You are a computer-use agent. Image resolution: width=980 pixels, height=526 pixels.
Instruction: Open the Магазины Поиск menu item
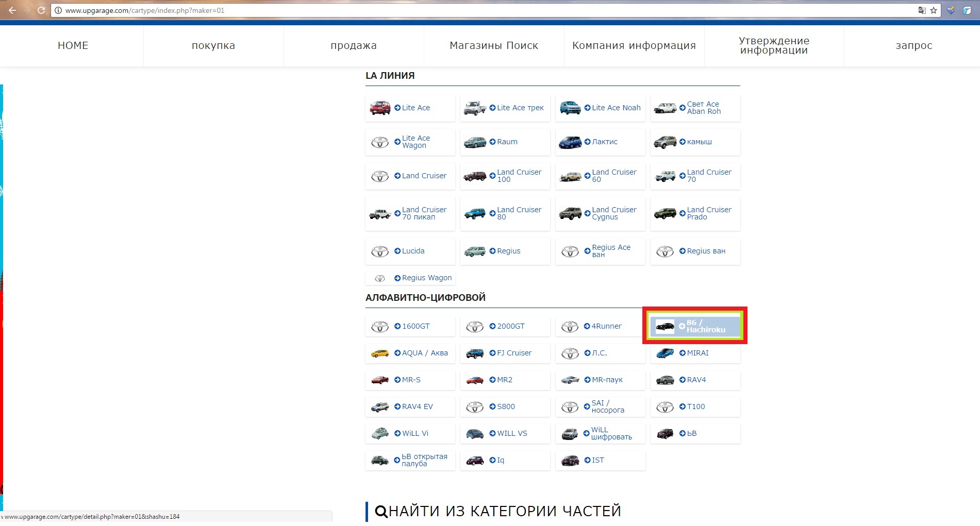click(x=494, y=45)
